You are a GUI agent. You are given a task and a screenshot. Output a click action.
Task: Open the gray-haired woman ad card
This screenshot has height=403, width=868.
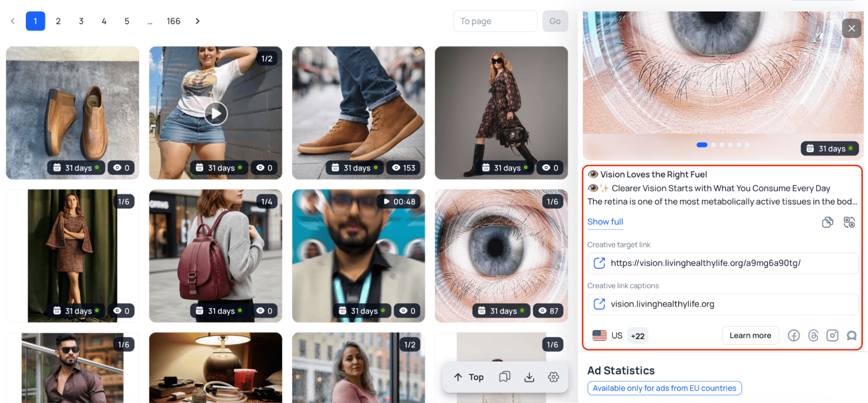coord(358,367)
